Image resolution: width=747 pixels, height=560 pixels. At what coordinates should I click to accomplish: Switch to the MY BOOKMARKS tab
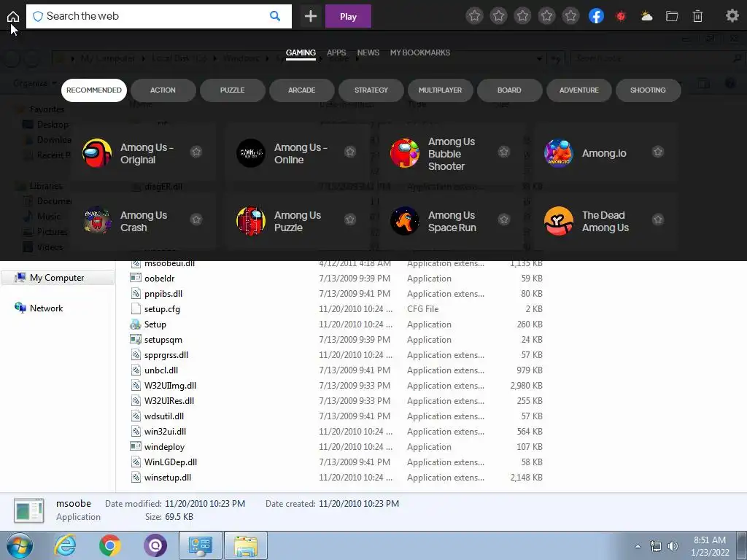(x=419, y=52)
